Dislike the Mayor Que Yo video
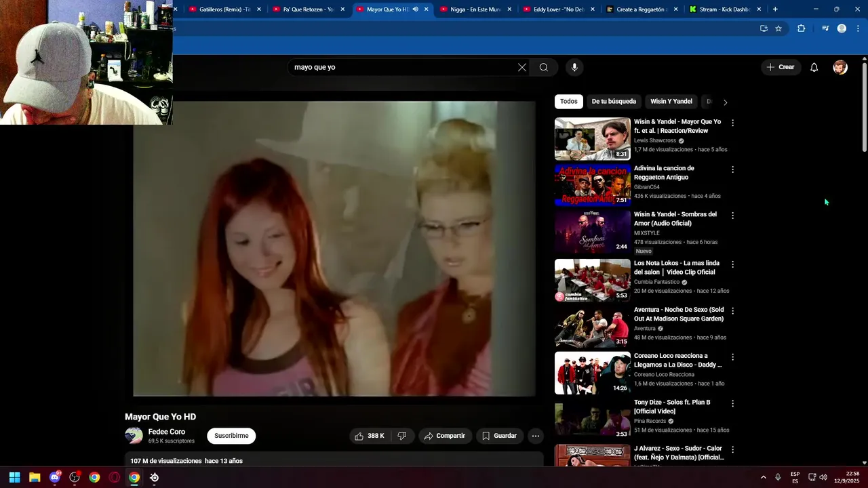868x488 pixels. coord(402,436)
